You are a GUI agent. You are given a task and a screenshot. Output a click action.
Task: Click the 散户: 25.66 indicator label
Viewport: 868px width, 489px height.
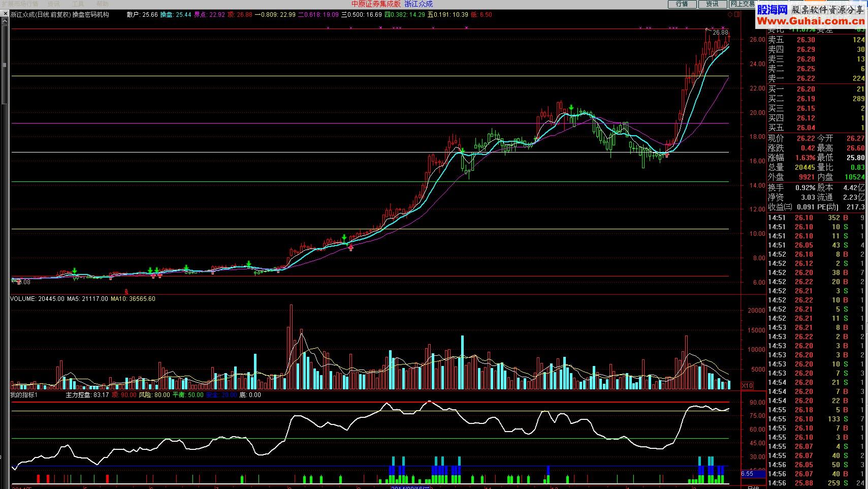[142, 15]
